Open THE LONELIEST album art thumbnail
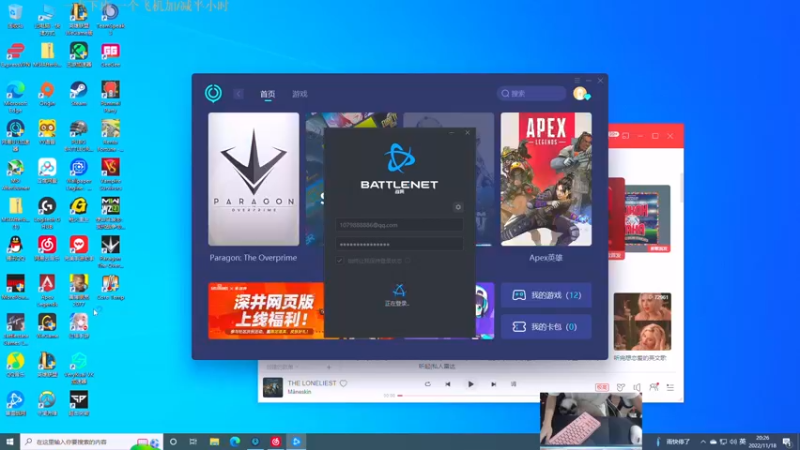 [x=272, y=387]
